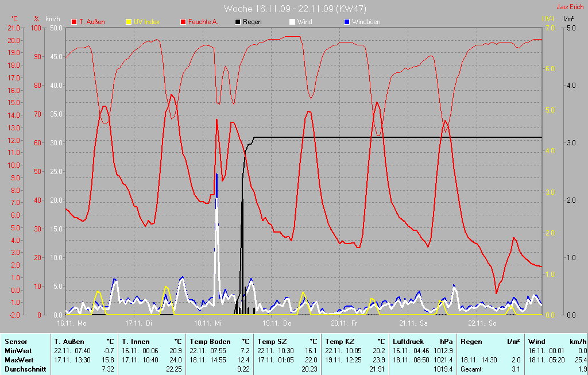
Task: Click the T. Innen table column header
Action: [x=136, y=342]
